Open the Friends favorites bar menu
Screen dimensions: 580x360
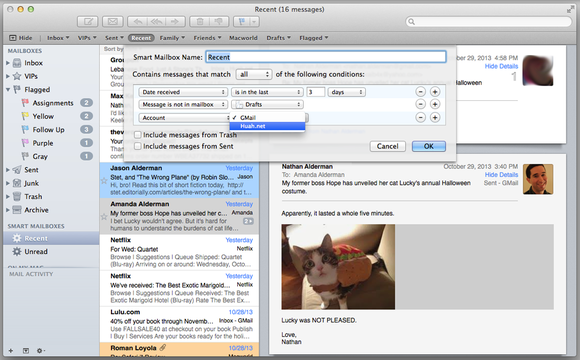coord(207,38)
